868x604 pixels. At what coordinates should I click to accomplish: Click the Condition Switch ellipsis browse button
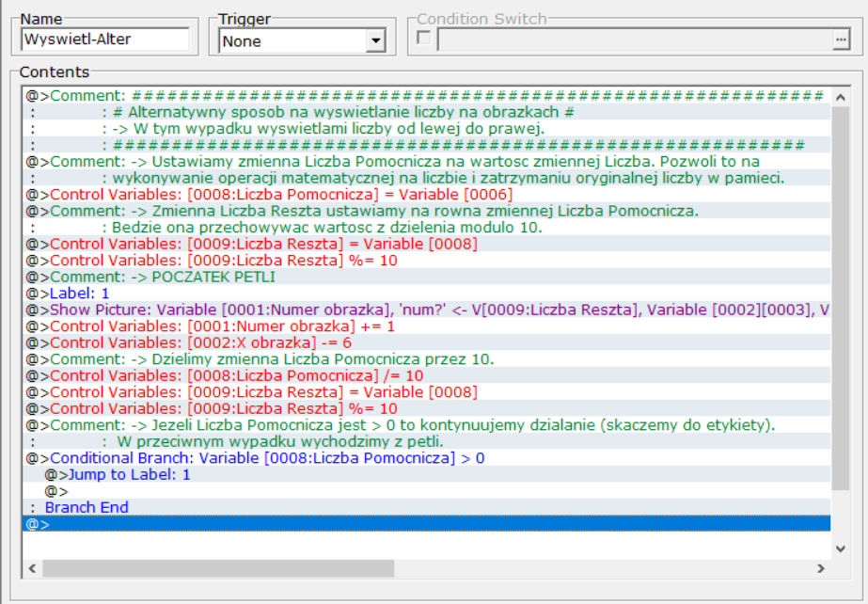point(841,40)
